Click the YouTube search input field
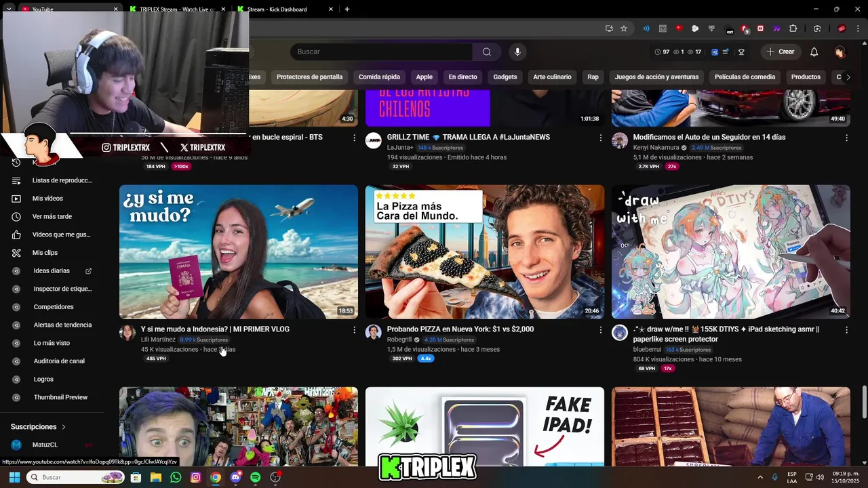The height and width of the screenshot is (488, 868). click(x=382, y=52)
